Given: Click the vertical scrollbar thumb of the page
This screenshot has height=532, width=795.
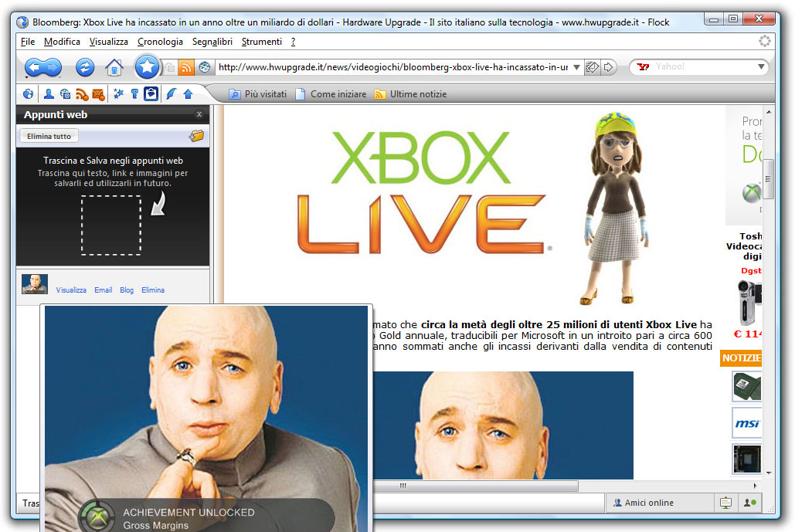Looking at the screenshot, I should [x=768, y=178].
